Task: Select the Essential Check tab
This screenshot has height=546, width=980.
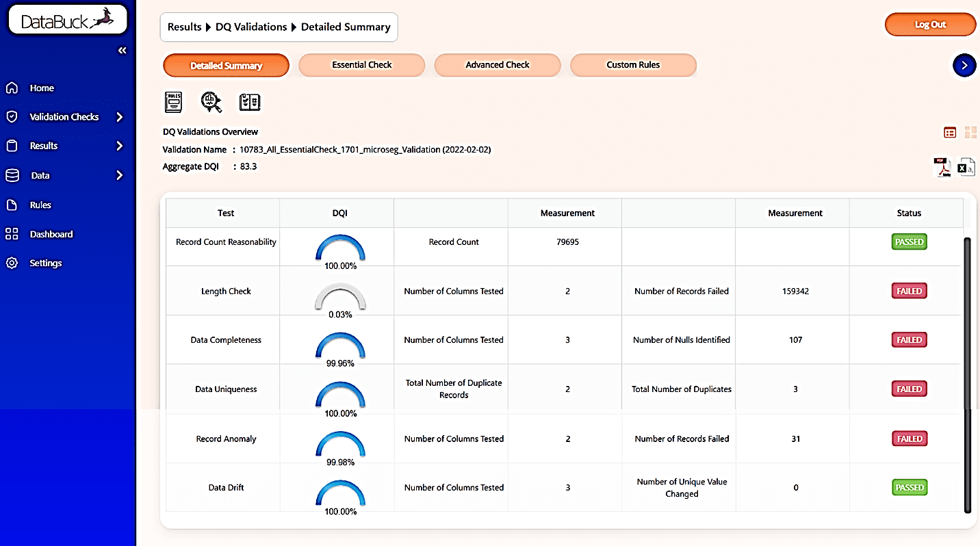Action: pyautogui.click(x=362, y=65)
